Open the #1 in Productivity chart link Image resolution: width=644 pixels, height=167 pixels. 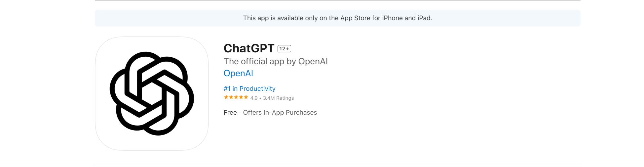click(249, 88)
